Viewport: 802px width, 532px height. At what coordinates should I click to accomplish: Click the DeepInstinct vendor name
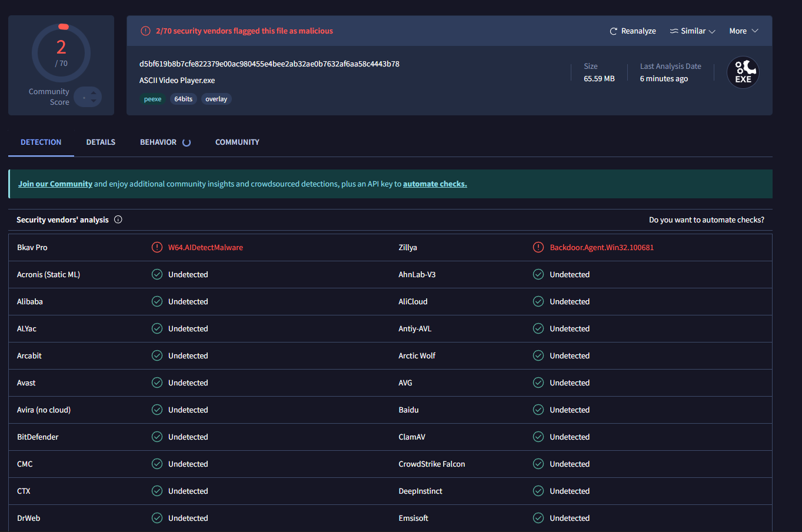click(420, 491)
